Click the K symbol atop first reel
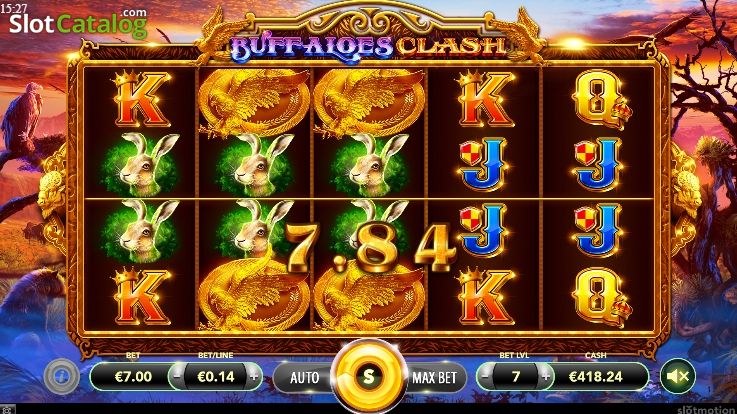Screen dimensions: 737x414 pyautogui.click(x=142, y=99)
